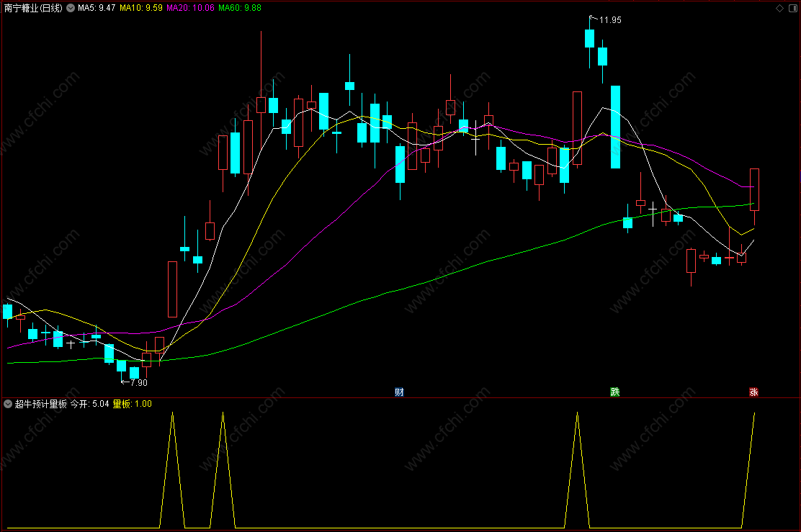Click the 量板: 1.00 value

point(133,404)
